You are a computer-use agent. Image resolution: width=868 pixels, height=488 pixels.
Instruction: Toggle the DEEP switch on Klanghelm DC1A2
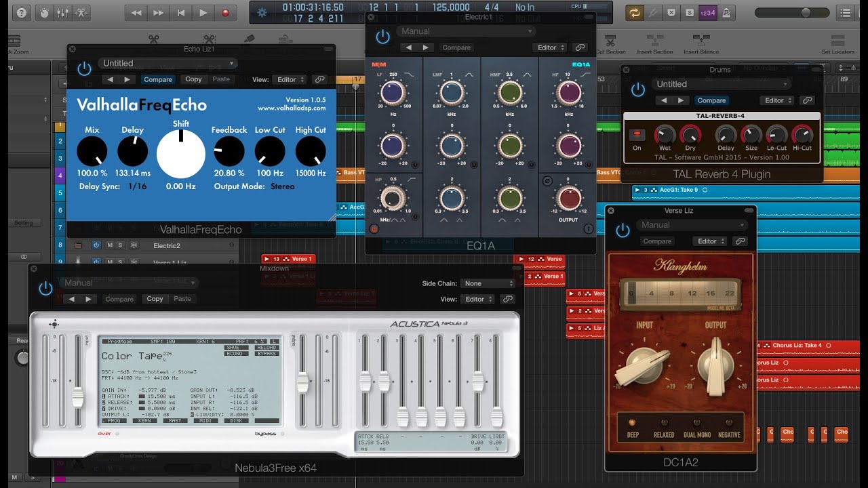pyautogui.click(x=633, y=423)
